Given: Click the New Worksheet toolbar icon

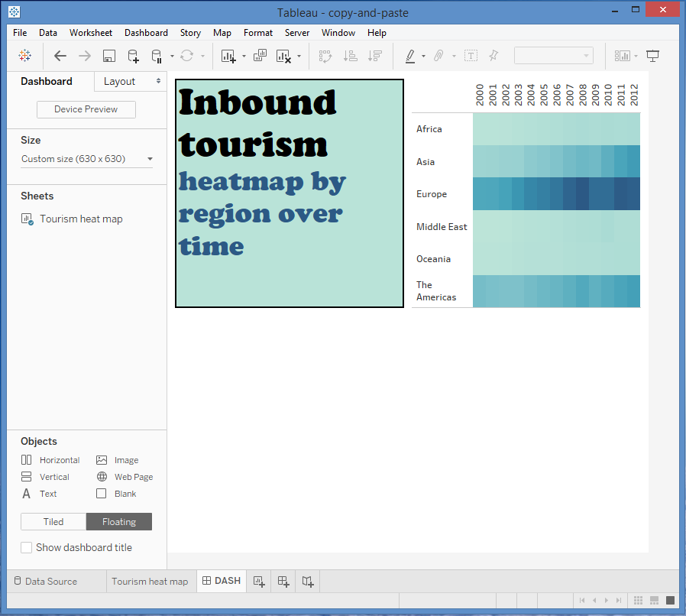Looking at the screenshot, I should [x=228, y=56].
